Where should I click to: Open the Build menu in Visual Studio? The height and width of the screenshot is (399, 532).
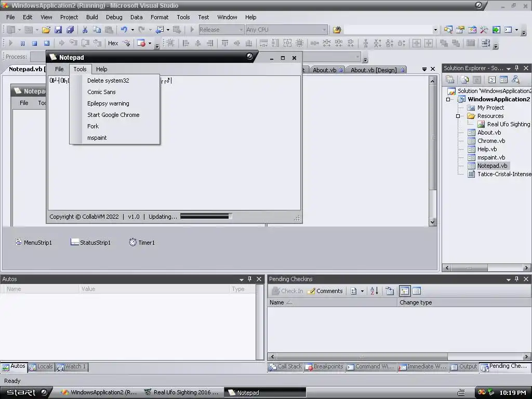click(92, 17)
